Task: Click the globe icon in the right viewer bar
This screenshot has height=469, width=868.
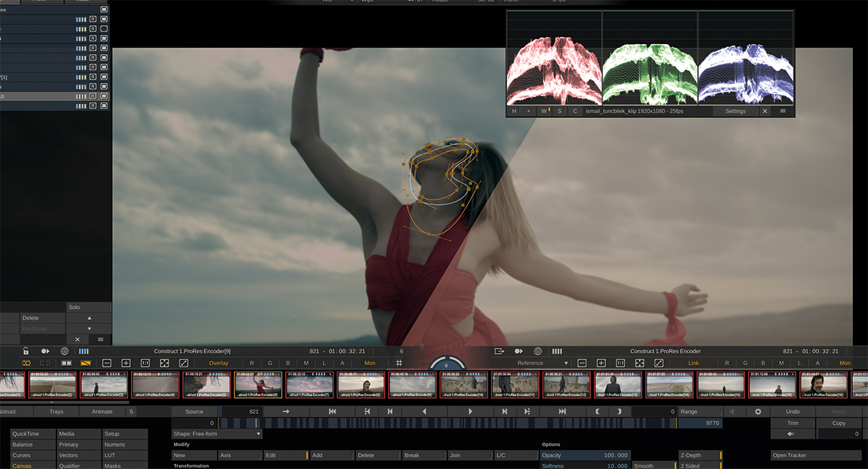Action: point(537,351)
